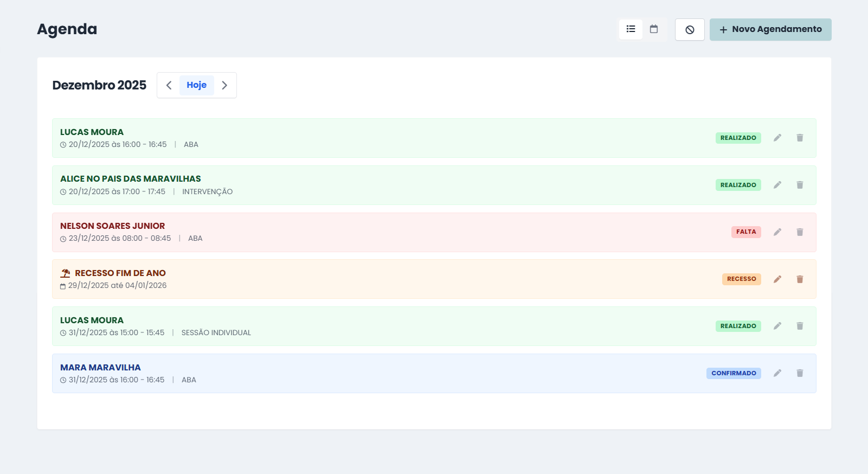Screen dimensions: 868x474
Task: Go to previous month
Action: click(169, 85)
